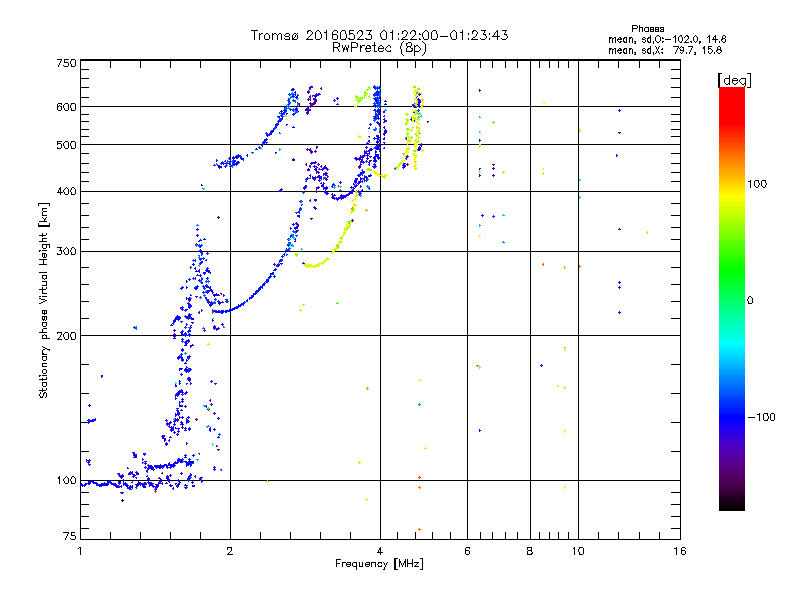Click the '750' y-axis tick label
Viewport: 800px width, 600px height.
coord(66,63)
